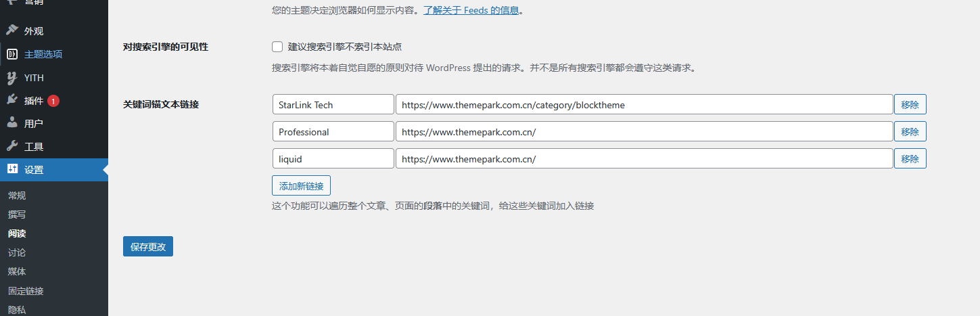Click 添加新链接 button
The width and height of the screenshot is (980, 316).
coord(301,186)
